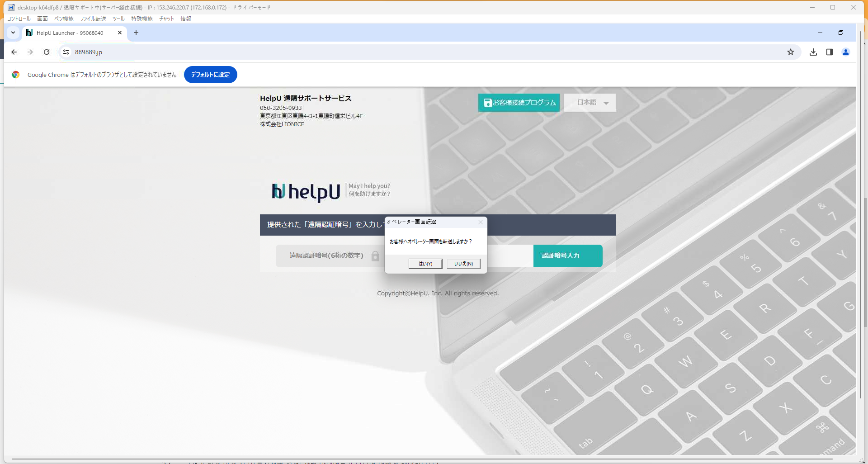Click Chrome forward arrow
The height and width of the screenshot is (464, 868).
click(x=30, y=52)
